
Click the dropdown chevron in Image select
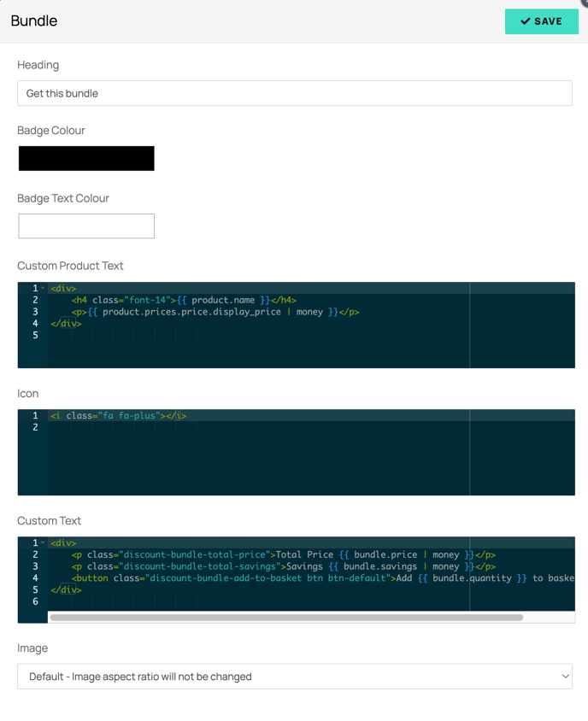tap(566, 677)
